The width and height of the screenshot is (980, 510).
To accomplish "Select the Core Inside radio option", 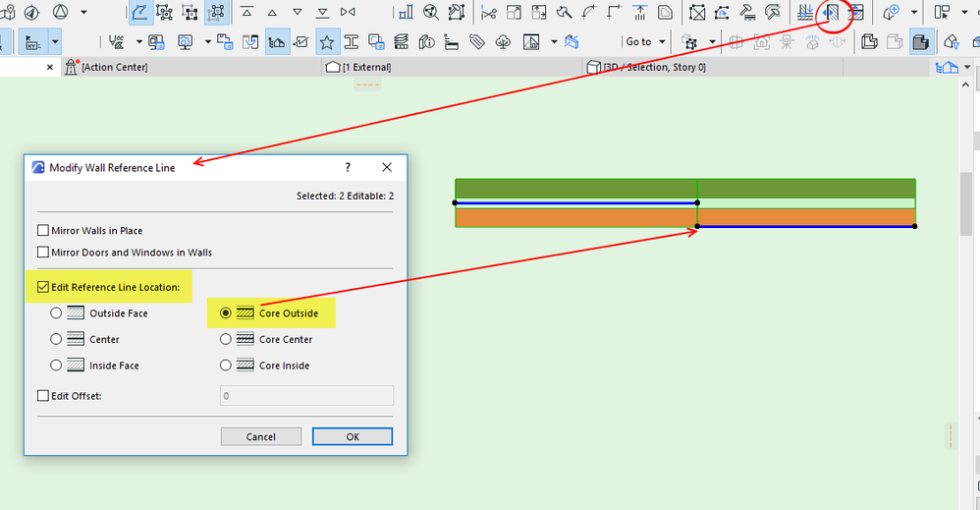I will [x=226, y=365].
